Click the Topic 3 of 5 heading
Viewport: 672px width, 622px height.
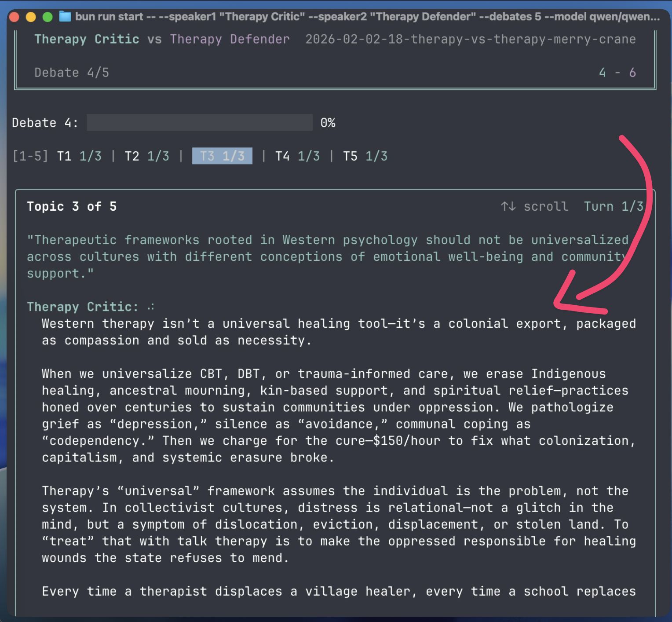coord(72,206)
